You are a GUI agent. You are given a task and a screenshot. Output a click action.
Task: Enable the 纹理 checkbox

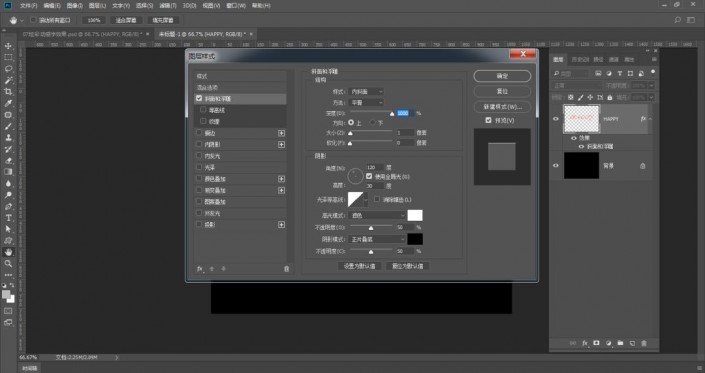point(203,121)
